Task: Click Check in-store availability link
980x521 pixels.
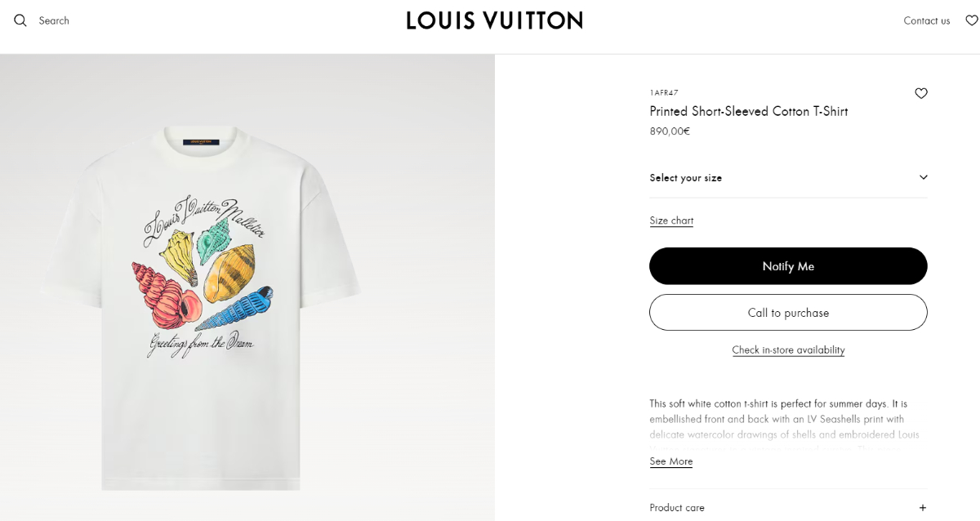Action: [788, 350]
